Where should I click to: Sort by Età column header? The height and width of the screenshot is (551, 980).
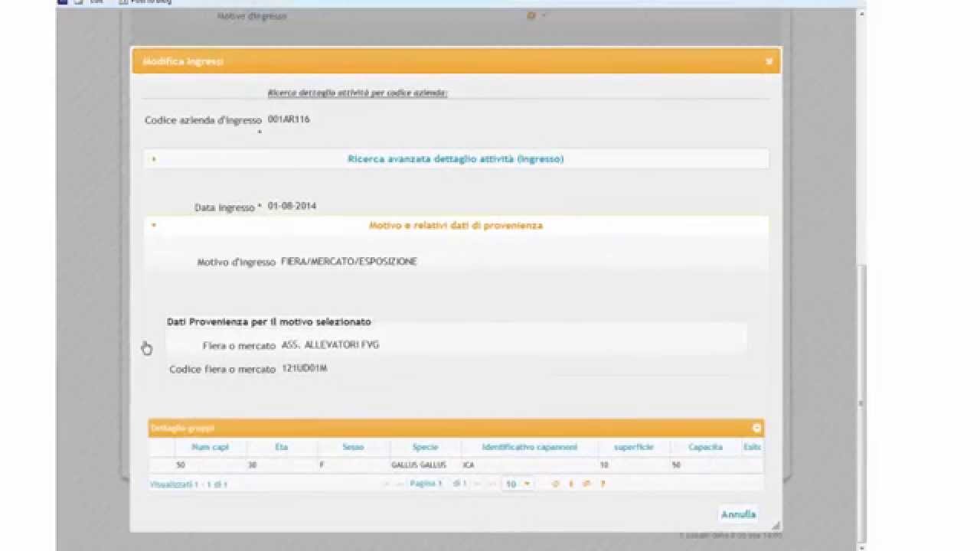(281, 447)
